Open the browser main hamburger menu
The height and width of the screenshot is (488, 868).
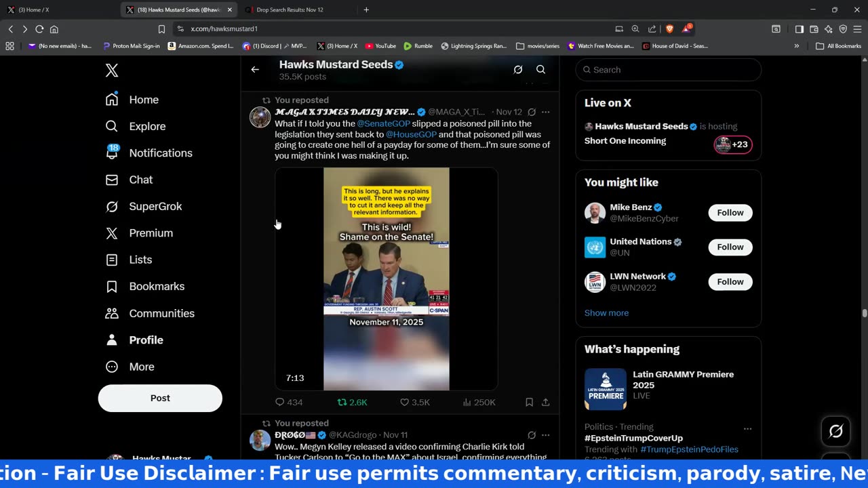(x=858, y=29)
